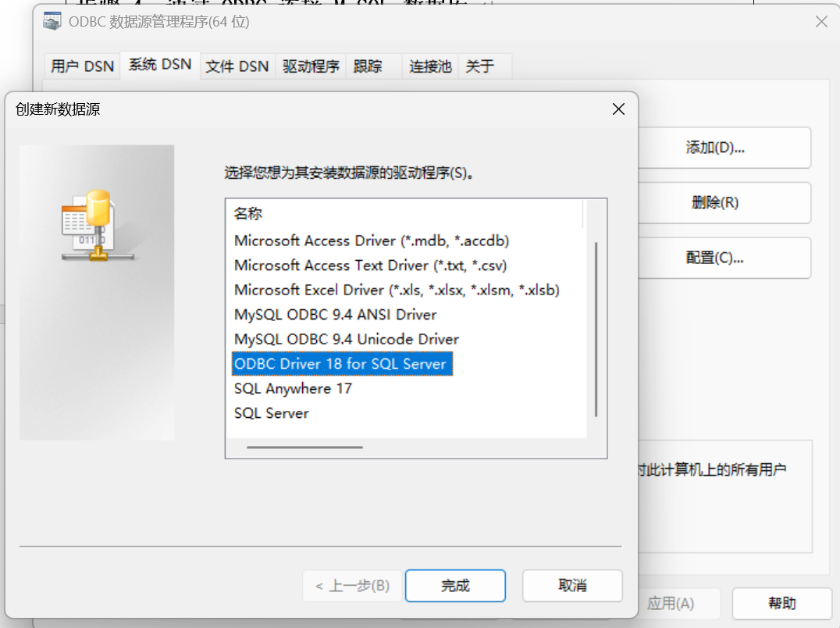Click the 上一步(B) back button
Image resolution: width=840 pixels, height=628 pixels.
click(353, 586)
